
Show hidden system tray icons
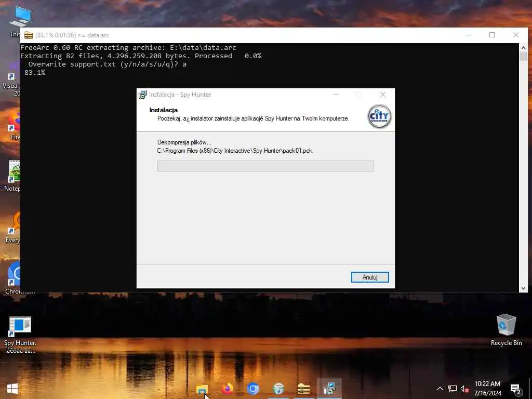440,389
